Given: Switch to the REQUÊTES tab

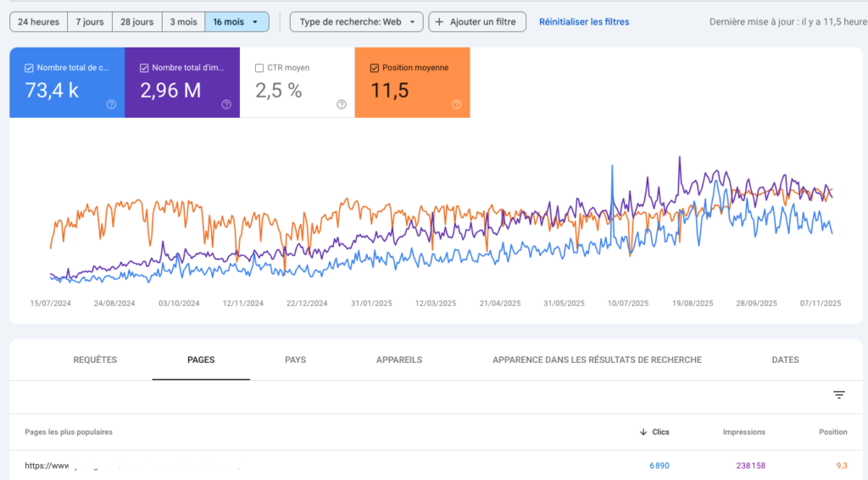Looking at the screenshot, I should click(95, 360).
